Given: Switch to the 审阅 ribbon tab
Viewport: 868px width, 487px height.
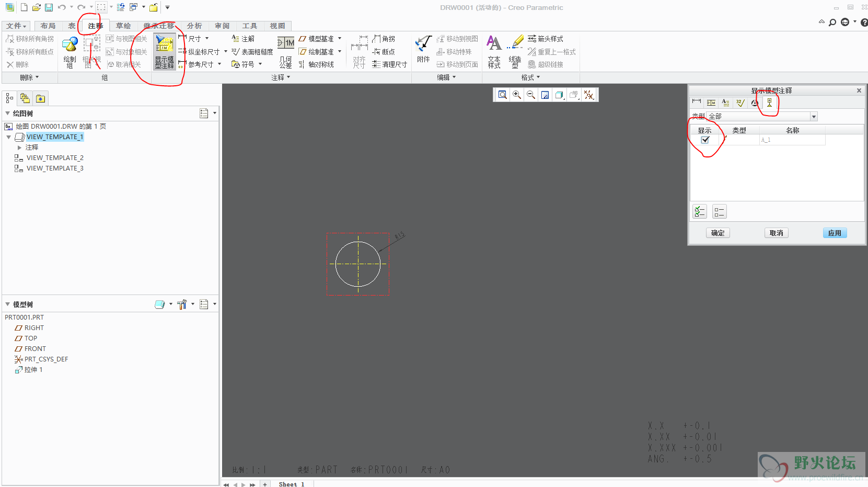Looking at the screenshot, I should pos(222,26).
